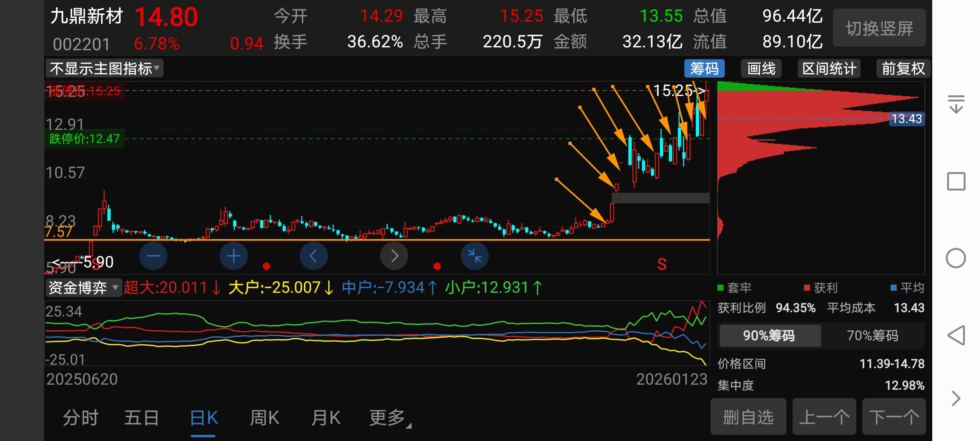Select the 90%筹码 option
This screenshot has width=980, height=441.
[x=769, y=336]
